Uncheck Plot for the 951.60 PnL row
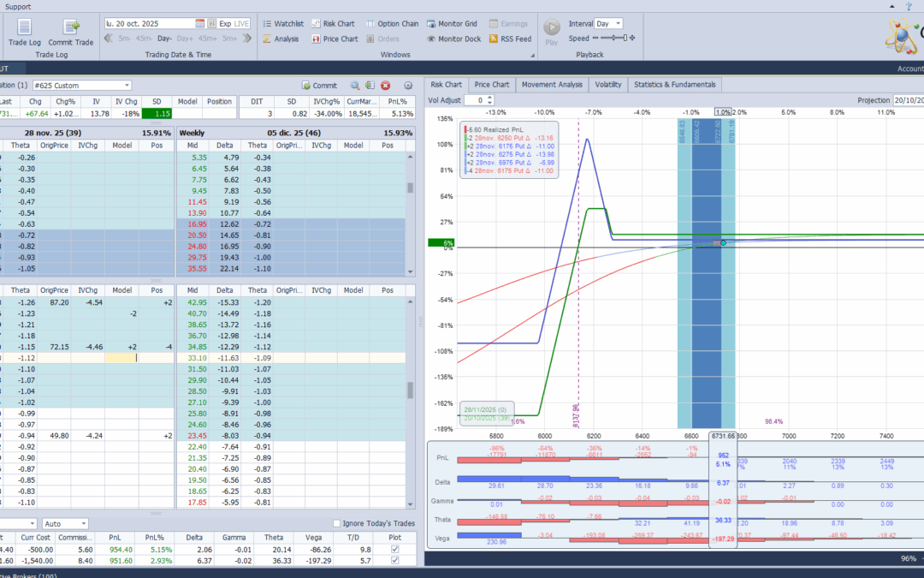Screen dimensions: 924x578 pyautogui.click(x=394, y=560)
